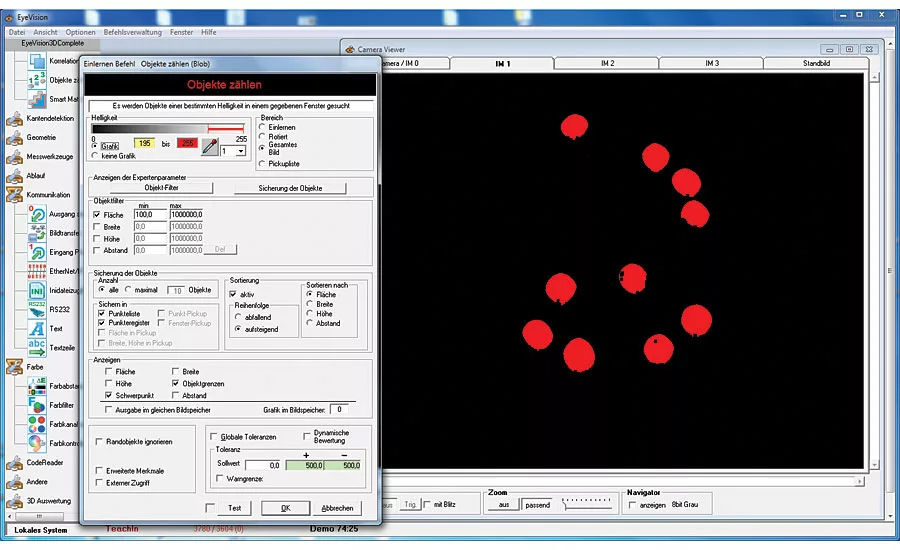The height and width of the screenshot is (550, 900).
Task: Select the Objekte zählen 123 icon
Action: point(37,80)
